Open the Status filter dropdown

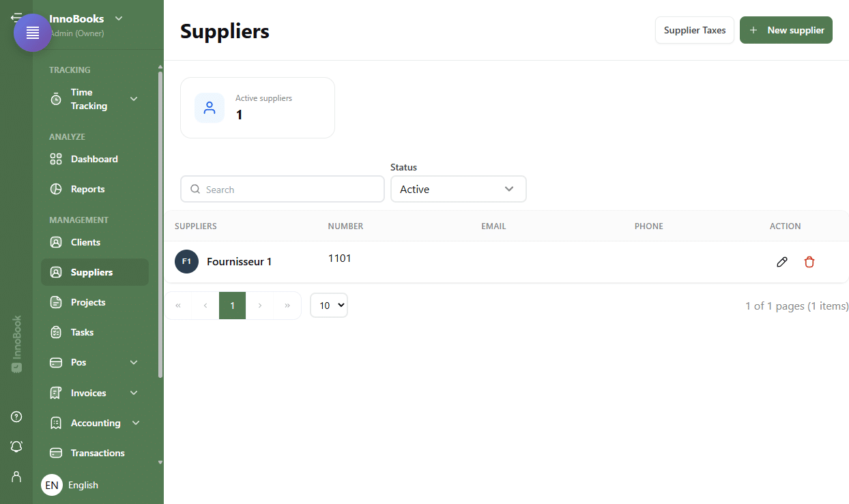(x=458, y=189)
